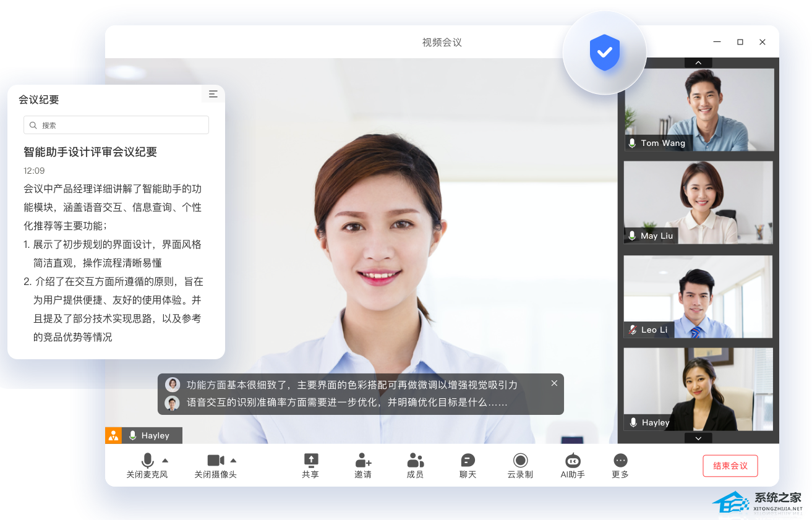Select Leo Li's video thumbnail
This screenshot has height=520, width=812.
699,297
